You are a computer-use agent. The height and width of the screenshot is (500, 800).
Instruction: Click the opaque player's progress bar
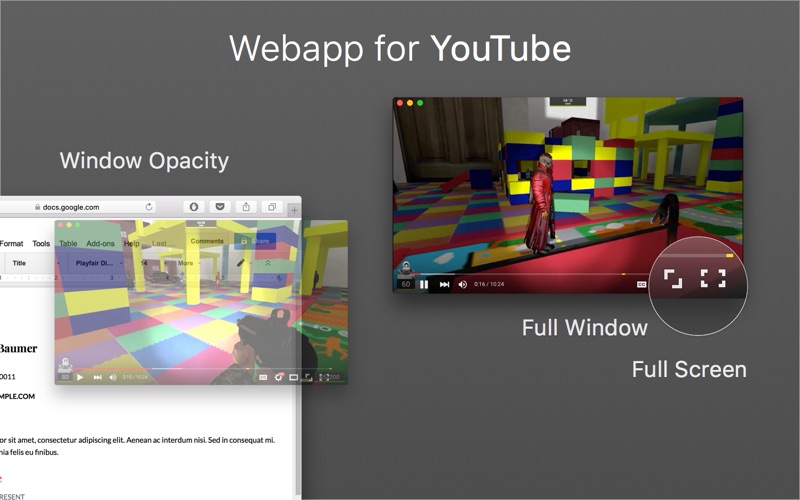(520, 273)
